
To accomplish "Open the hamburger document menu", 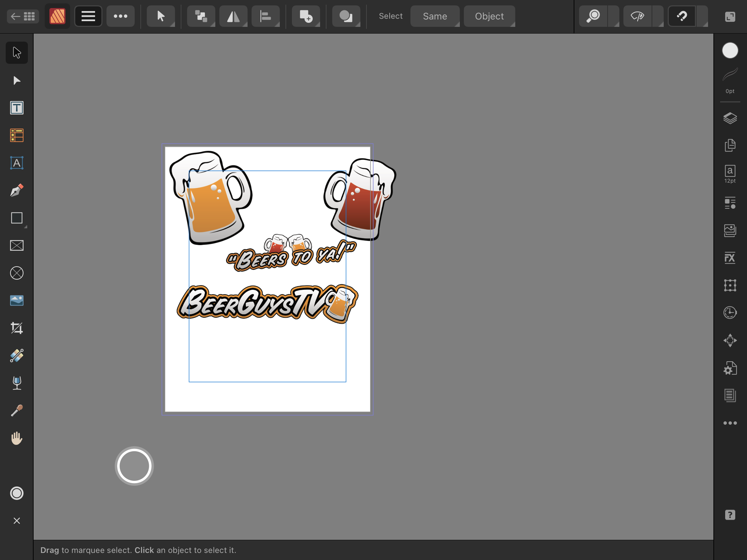I will click(x=88, y=16).
